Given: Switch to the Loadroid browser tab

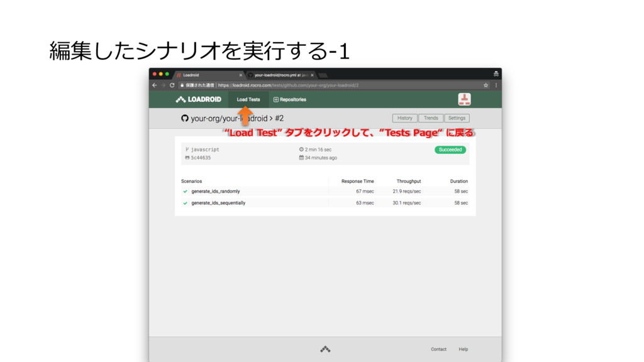Looking at the screenshot, I should tap(208, 75).
